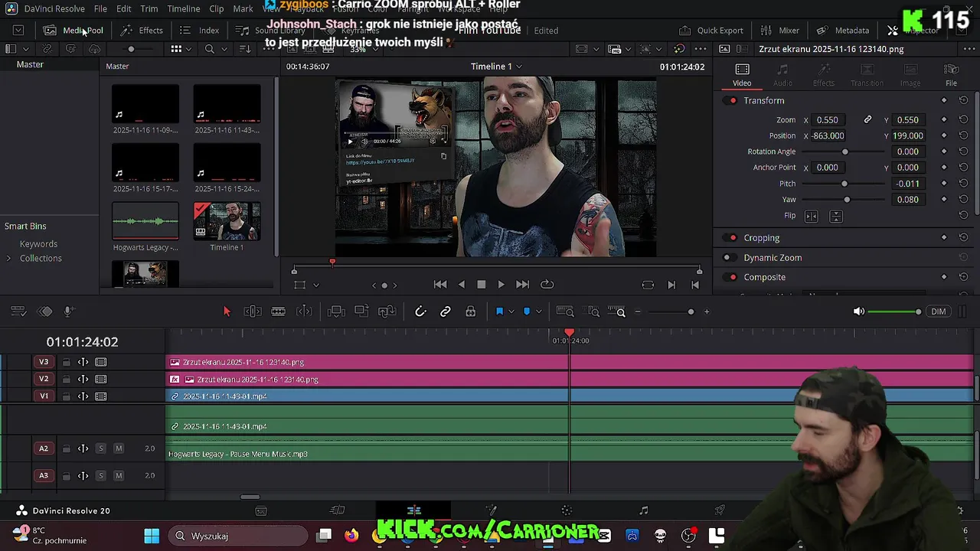Activate the Trim Edit Mode tool

[253, 311]
